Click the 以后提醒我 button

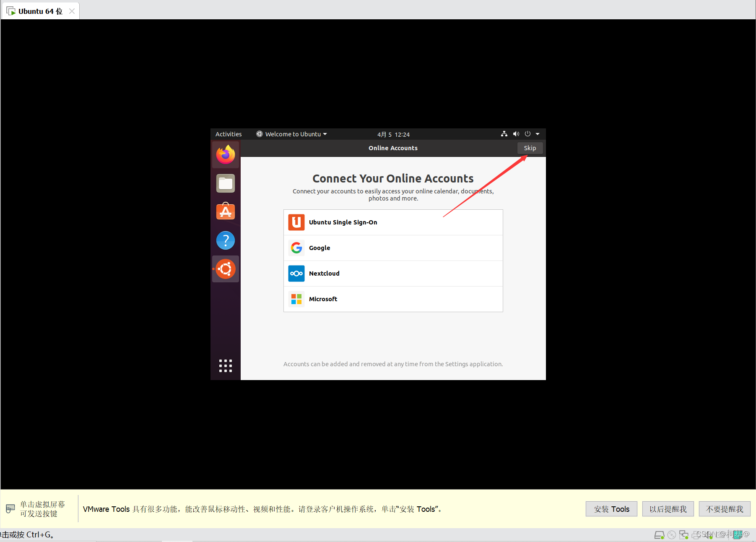point(668,509)
